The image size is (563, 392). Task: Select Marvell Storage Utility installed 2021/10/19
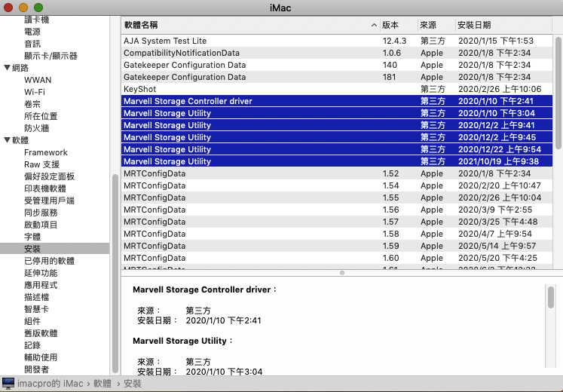click(337, 161)
